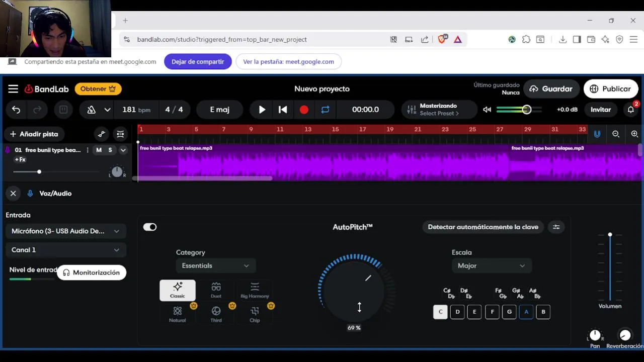Toggle the loop cycle button
The width and height of the screenshot is (644, 362).
pyautogui.click(x=325, y=110)
